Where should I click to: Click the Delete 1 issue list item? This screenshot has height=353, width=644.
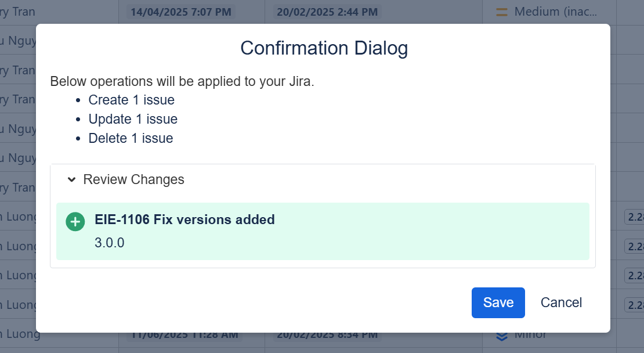131,138
